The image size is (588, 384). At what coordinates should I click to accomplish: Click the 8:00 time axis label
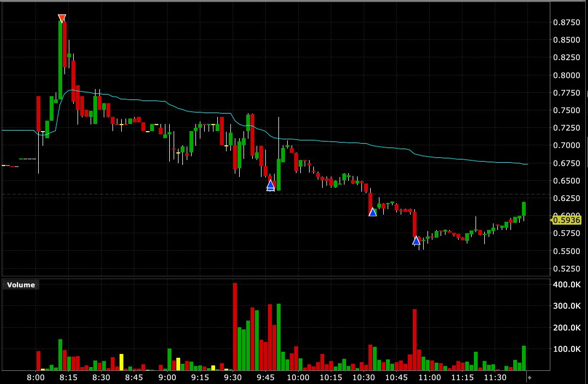tap(35, 377)
